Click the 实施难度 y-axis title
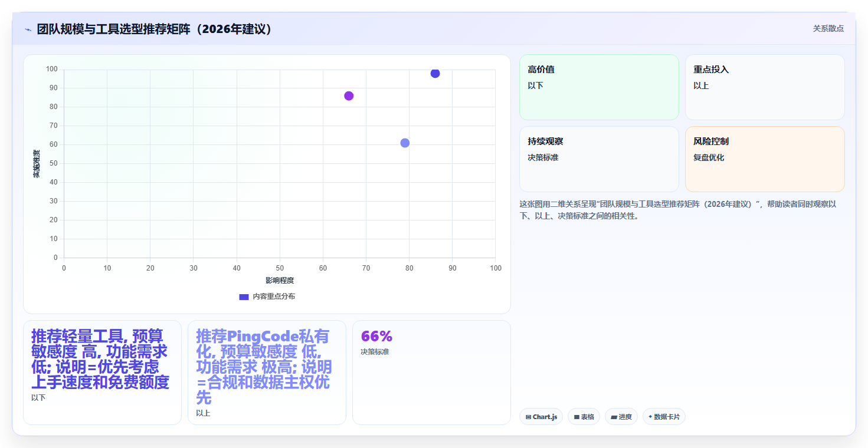Screen dimensions: 868x448 (37, 164)
